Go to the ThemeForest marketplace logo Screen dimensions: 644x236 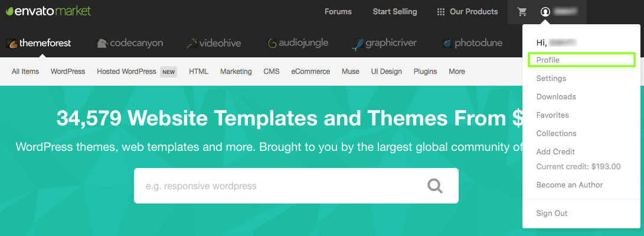[x=38, y=43]
